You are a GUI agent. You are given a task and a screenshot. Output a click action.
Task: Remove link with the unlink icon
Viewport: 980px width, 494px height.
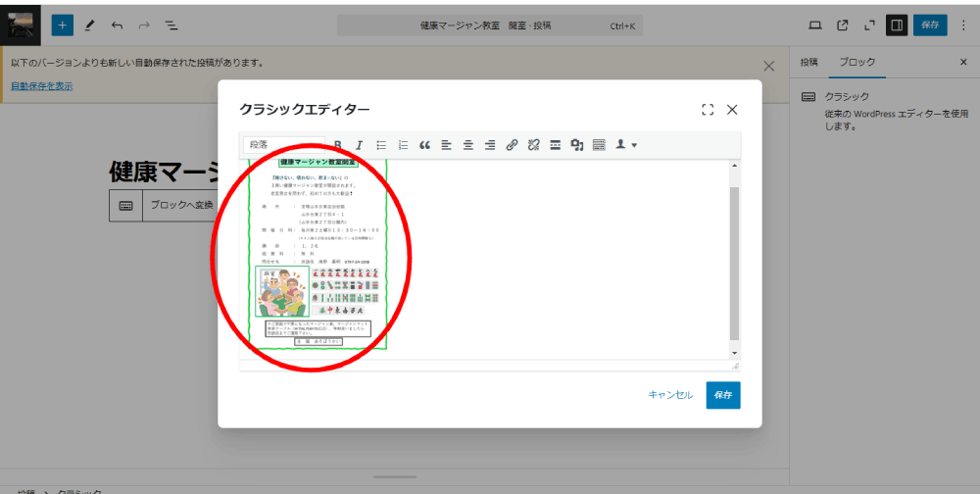tap(533, 145)
